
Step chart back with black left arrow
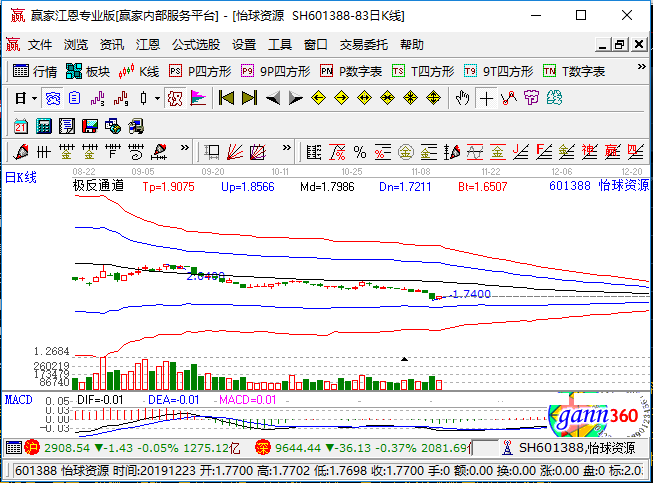(273, 99)
